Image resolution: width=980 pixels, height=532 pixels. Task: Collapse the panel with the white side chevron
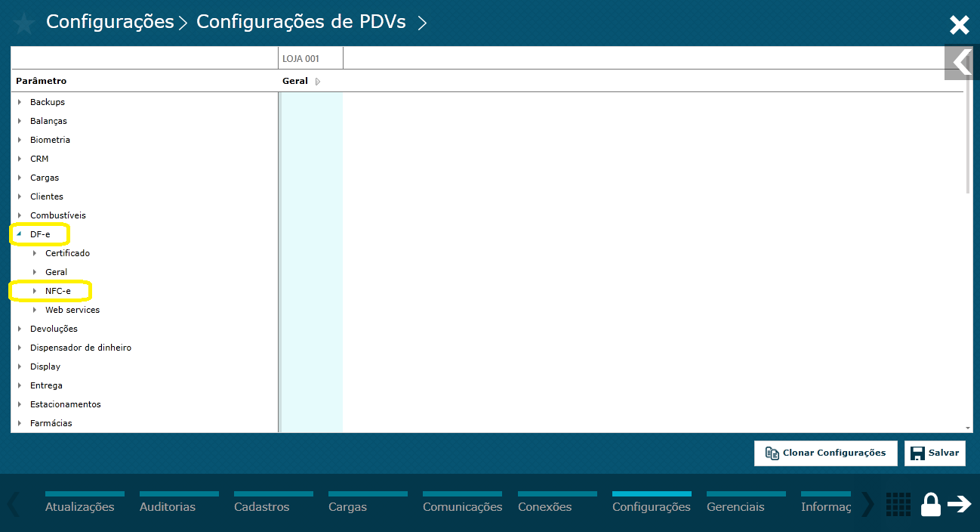coord(960,63)
